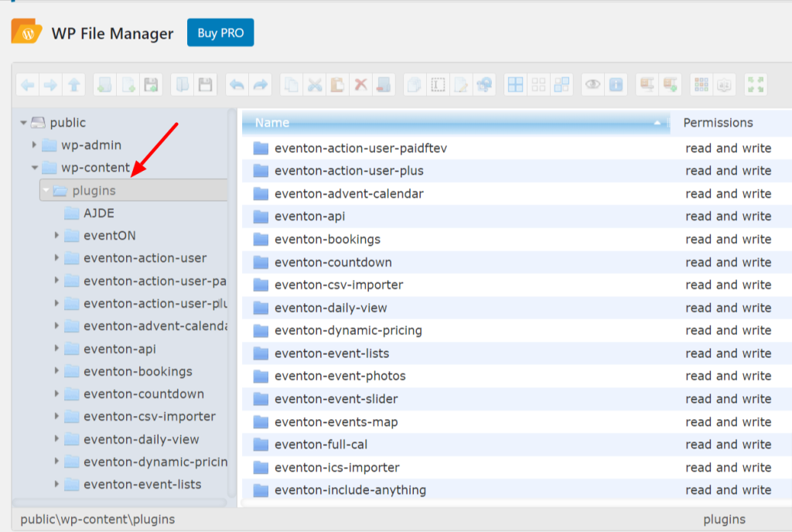
Task: Click the Edit file pencil icon
Action: point(461,85)
